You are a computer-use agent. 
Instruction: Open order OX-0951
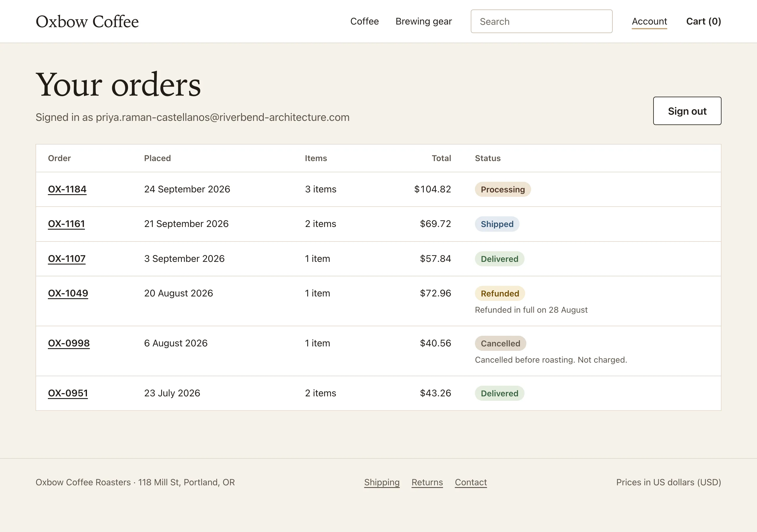[x=68, y=393]
